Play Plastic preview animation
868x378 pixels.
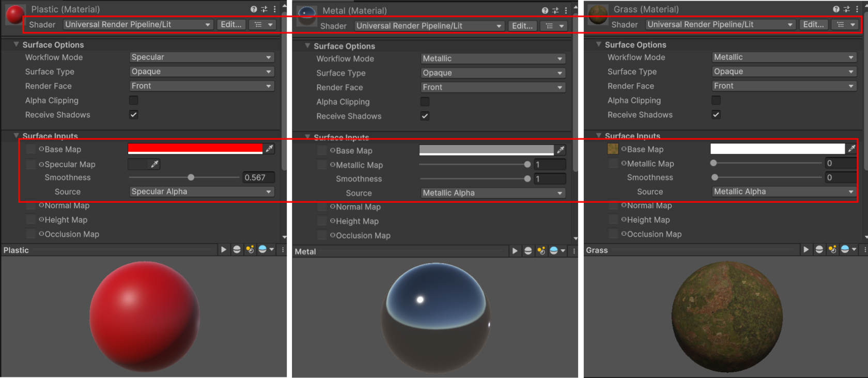tap(224, 250)
